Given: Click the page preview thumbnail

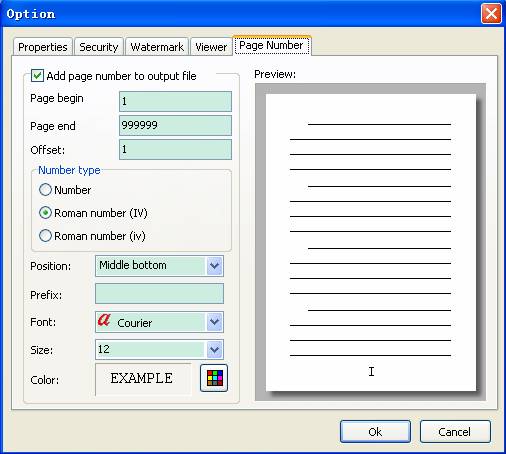Looking at the screenshot, I should pyautogui.click(x=371, y=242).
